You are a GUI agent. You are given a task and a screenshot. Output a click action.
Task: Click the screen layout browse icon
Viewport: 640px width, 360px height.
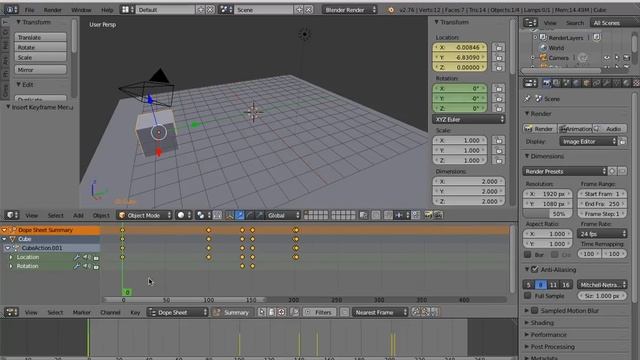point(127,9)
